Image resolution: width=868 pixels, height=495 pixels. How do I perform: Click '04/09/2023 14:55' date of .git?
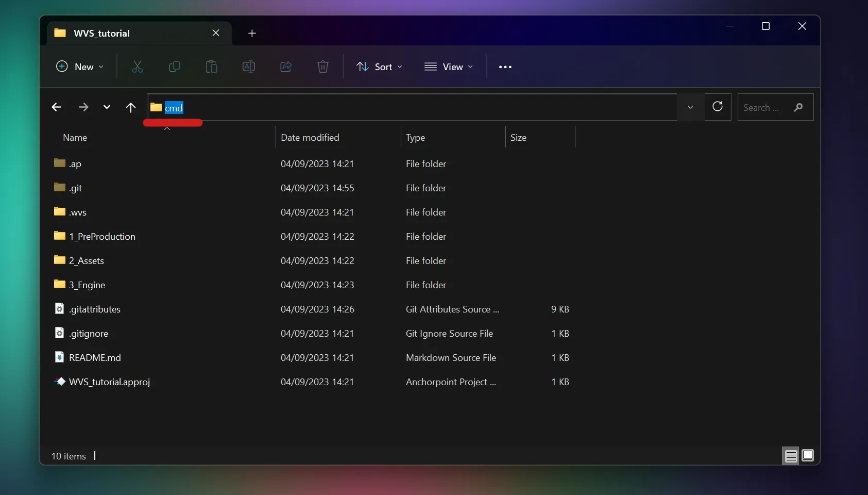tap(317, 188)
